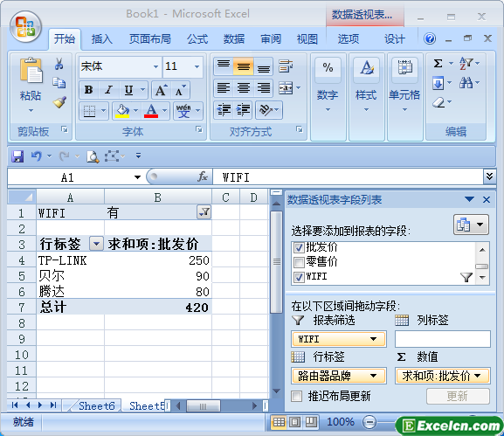Close the PivotTable field list pane
Screen dimensions: 504x436
[487, 200]
